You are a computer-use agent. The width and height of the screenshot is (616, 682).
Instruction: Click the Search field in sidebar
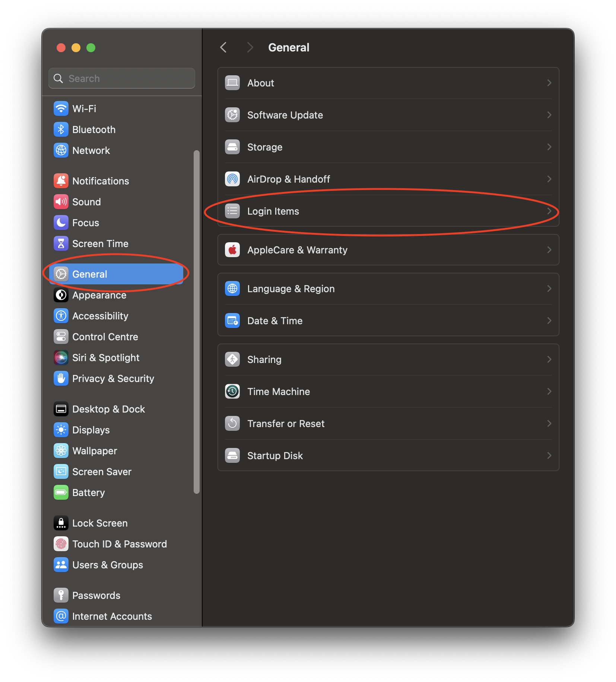(122, 78)
